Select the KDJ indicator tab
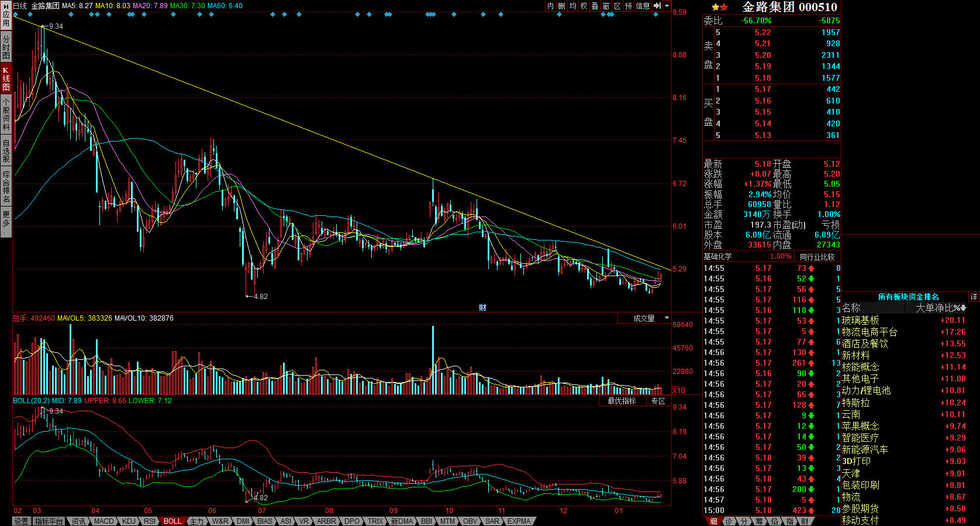Screen dimensions: 980x526 click(129, 521)
